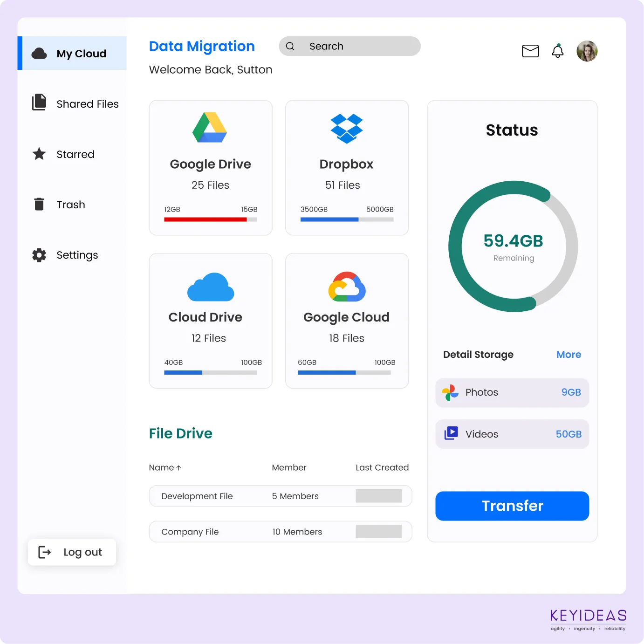Viewport: 644px width, 644px height.
Task: Click the Data Migration heading
Action: point(202,46)
